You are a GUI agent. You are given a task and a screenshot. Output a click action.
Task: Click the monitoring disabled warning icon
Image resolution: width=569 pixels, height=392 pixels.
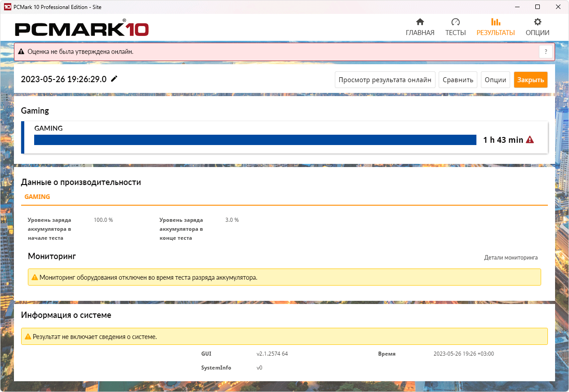35,277
